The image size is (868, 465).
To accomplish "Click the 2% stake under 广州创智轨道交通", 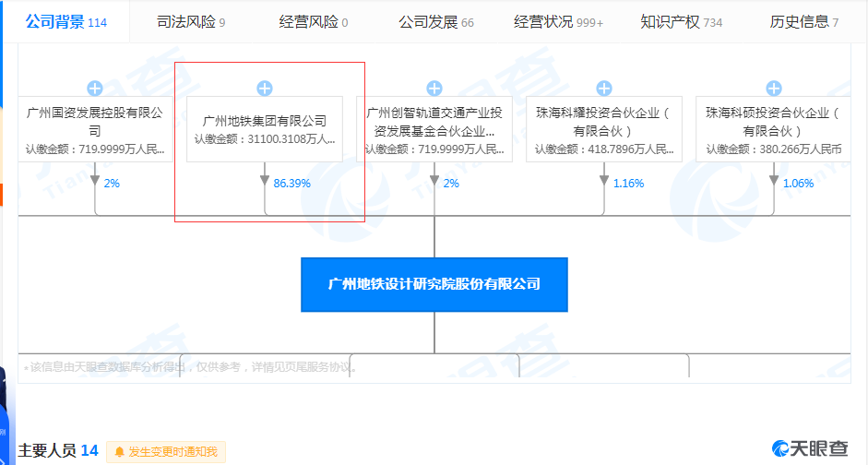I will coord(451,184).
